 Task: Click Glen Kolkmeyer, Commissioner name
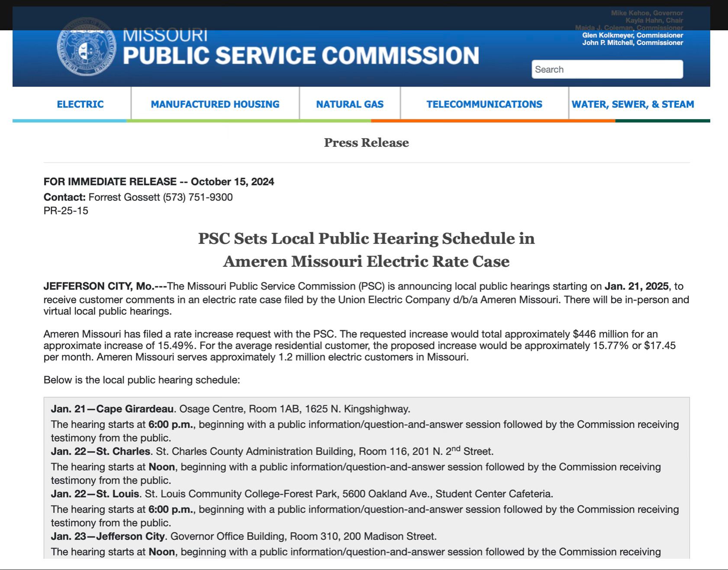pyautogui.click(x=633, y=36)
